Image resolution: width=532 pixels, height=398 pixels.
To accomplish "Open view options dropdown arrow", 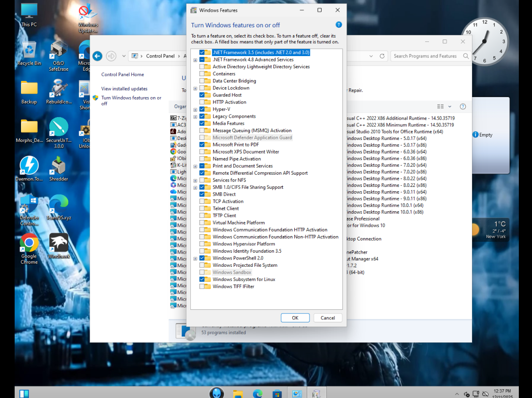I will point(450,106).
